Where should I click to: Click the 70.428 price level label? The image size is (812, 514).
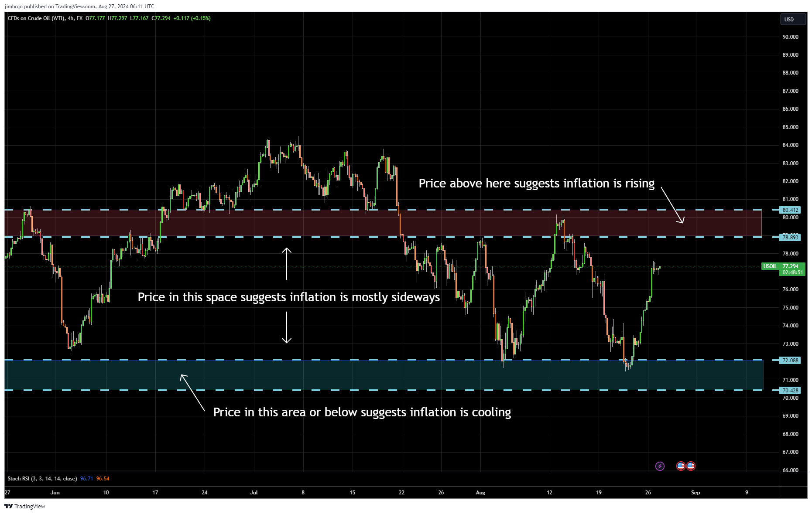point(790,391)
